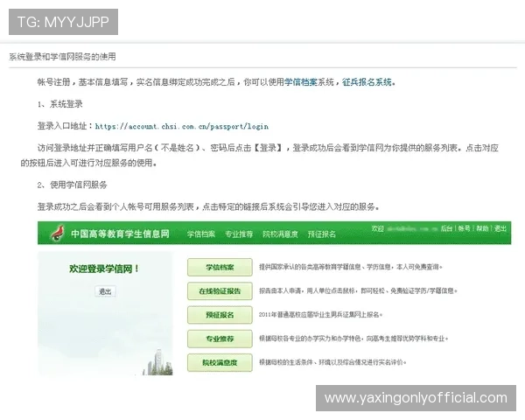
Task: Click the CHSI bird logo icon
Action: pyautogui.click(x=58, y=233)
